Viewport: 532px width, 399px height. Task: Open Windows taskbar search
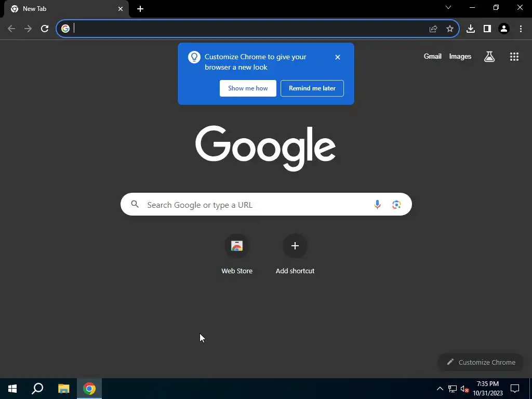pyautogui.click(x=37, y=389)
